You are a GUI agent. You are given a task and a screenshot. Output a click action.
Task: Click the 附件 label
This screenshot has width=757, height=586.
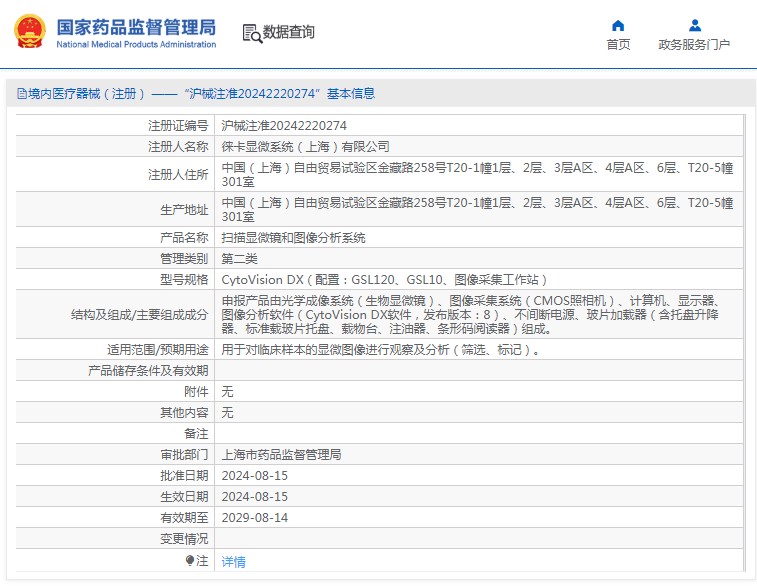click(196, 391)
